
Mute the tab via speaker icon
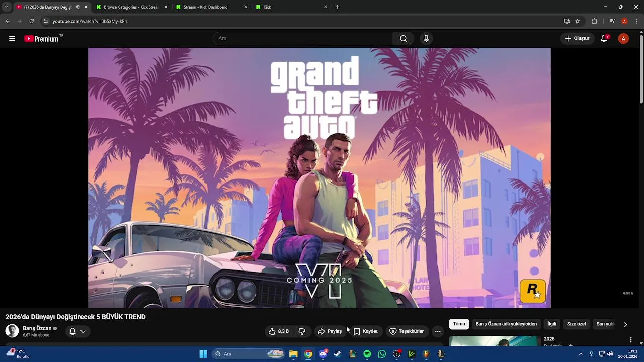coord(77,7)
